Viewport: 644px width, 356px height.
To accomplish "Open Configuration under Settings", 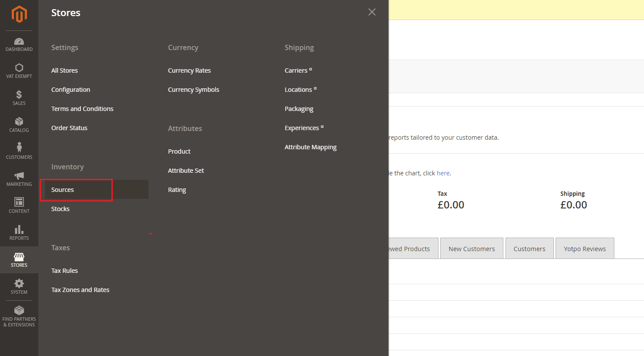I will tap(71, 90).
